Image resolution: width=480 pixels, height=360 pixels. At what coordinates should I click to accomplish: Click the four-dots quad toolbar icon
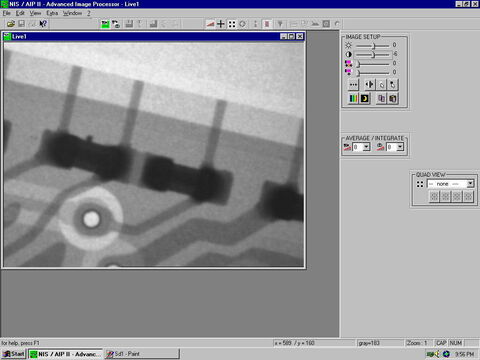[232, 24]
